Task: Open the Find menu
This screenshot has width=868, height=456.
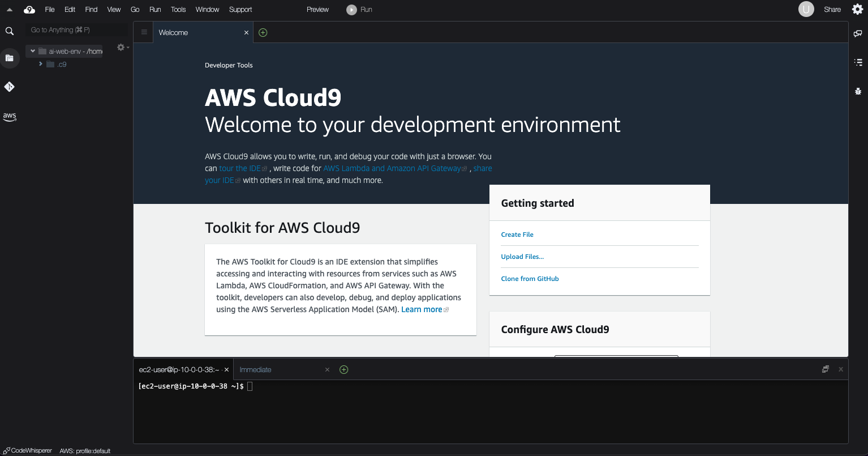Action: click(x=91, y=10)
